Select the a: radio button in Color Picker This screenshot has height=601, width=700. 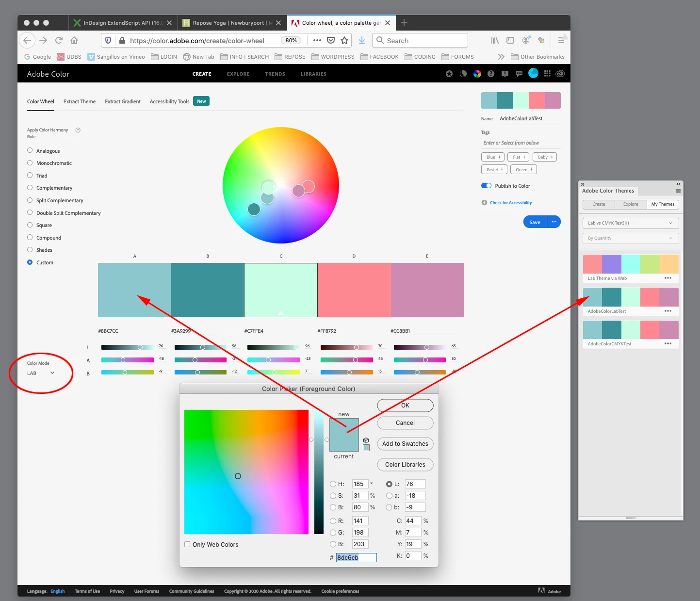pos(389,496)
